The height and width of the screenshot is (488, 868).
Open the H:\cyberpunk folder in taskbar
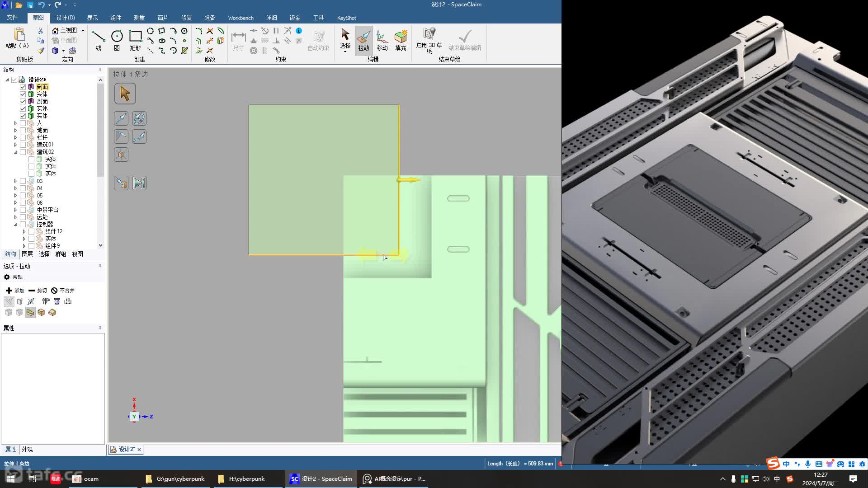pos(241,479)
